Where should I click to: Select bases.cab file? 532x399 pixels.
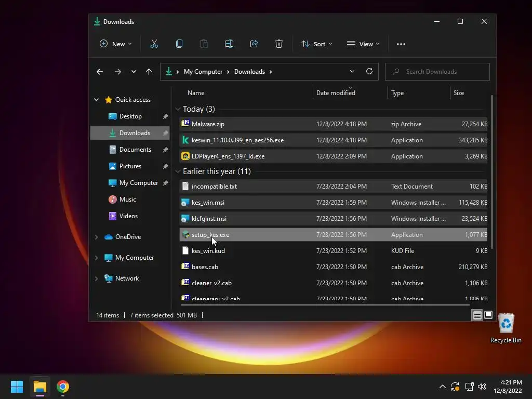coord(333,267)
